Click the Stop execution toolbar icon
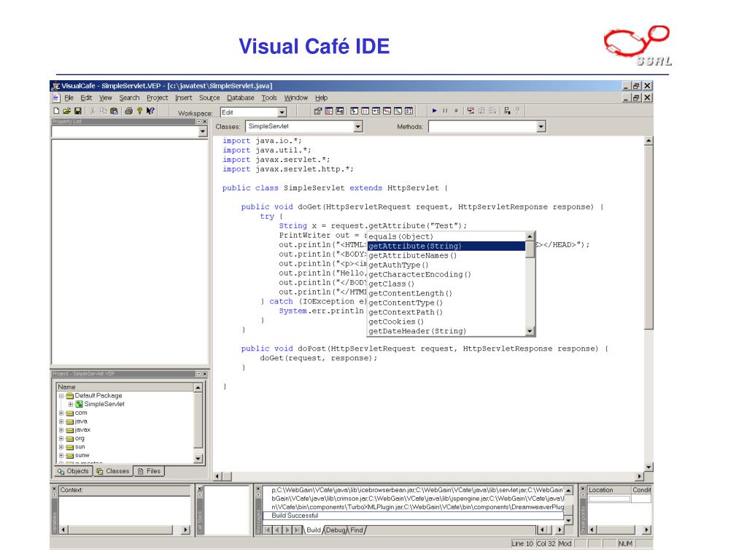Image resolution: width=747 pixels, height=560 pixels. coord(456,111)
